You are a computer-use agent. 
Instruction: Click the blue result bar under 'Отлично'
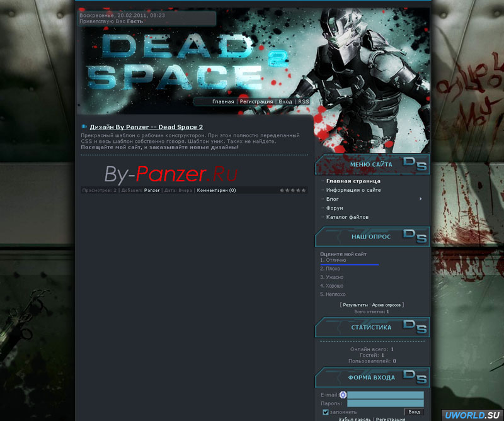(350, 264)
